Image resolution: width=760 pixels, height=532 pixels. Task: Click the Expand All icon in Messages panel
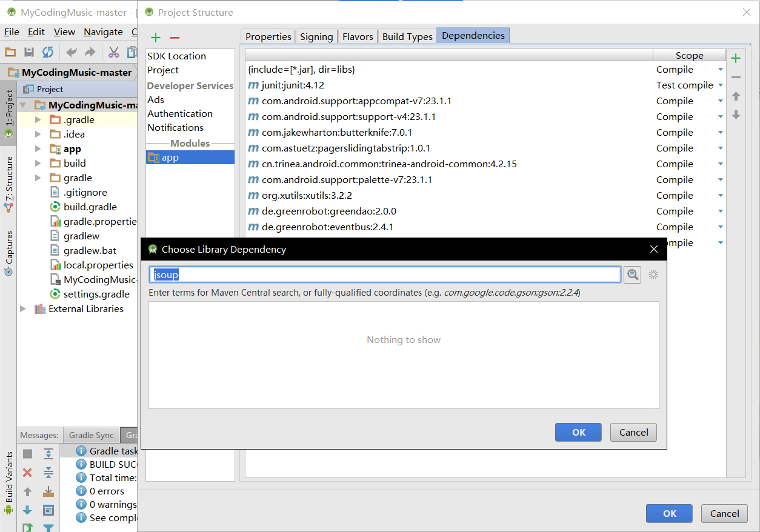point(48,454)
